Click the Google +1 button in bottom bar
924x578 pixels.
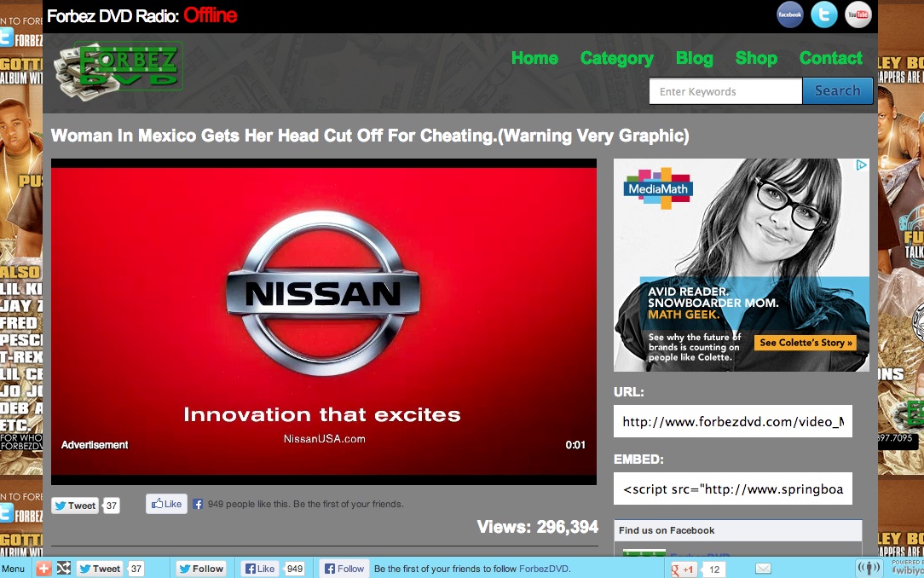pyautogui.click(x=684, y=569)
